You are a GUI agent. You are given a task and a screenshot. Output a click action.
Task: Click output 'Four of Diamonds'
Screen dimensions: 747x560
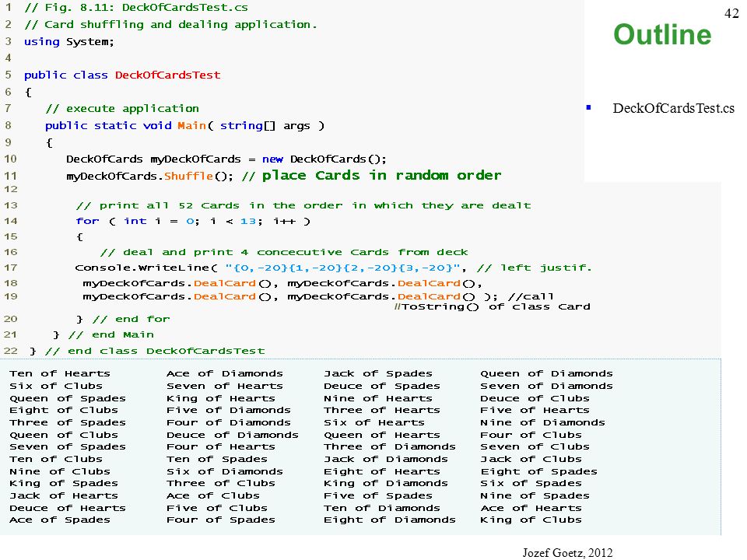[228, 423]
